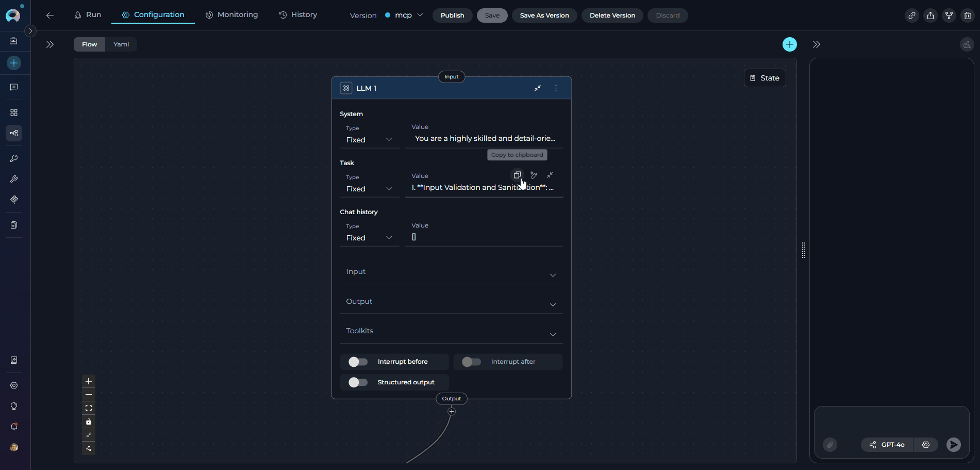This screenshot has height=470, width=980.
Task: Click the Chat history value field
Action: point(484,237)
